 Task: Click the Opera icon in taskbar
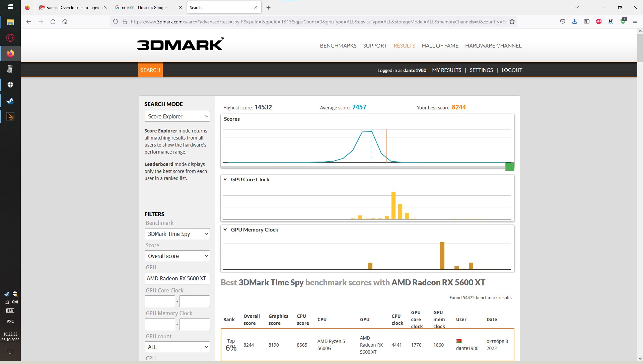pos(10,38)
